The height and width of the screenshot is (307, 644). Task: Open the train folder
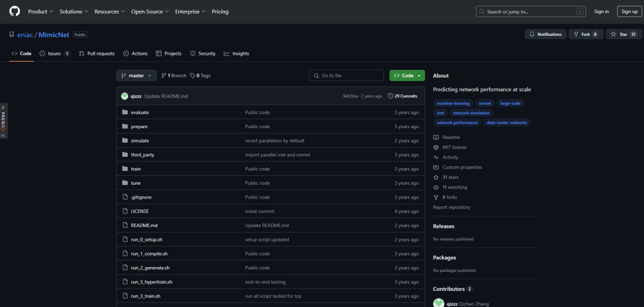tap(136, 169)
